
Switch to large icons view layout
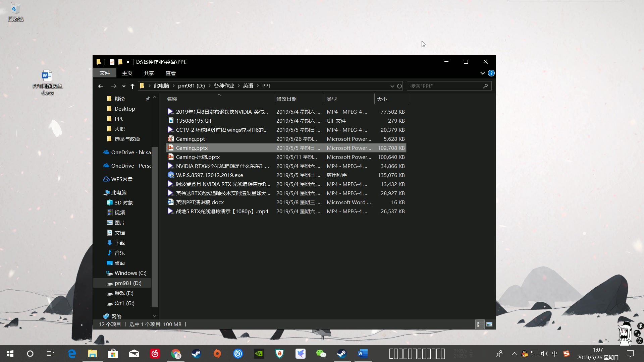[x=489, y=324]
